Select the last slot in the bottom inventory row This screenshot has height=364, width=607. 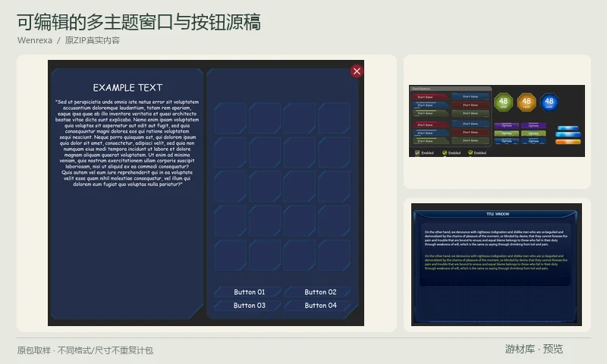point(334,255)
